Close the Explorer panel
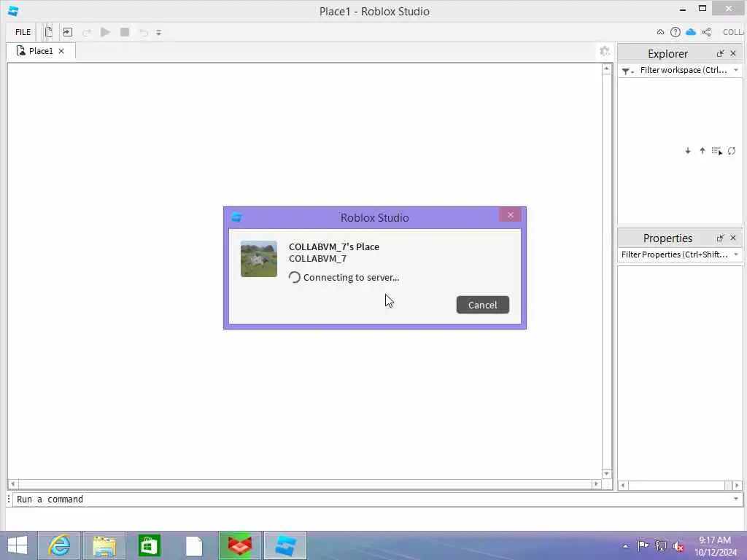The height and width of the screenshot is (560, 747). point(733,53)
